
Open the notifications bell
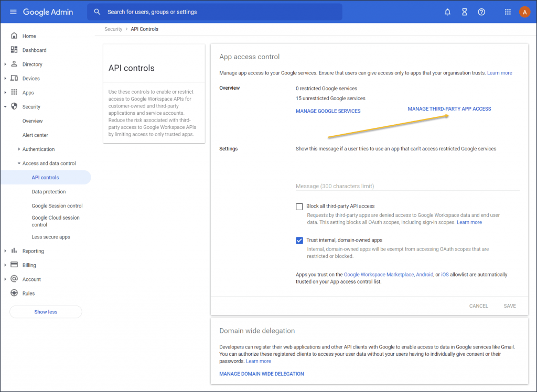pos(447,12)
